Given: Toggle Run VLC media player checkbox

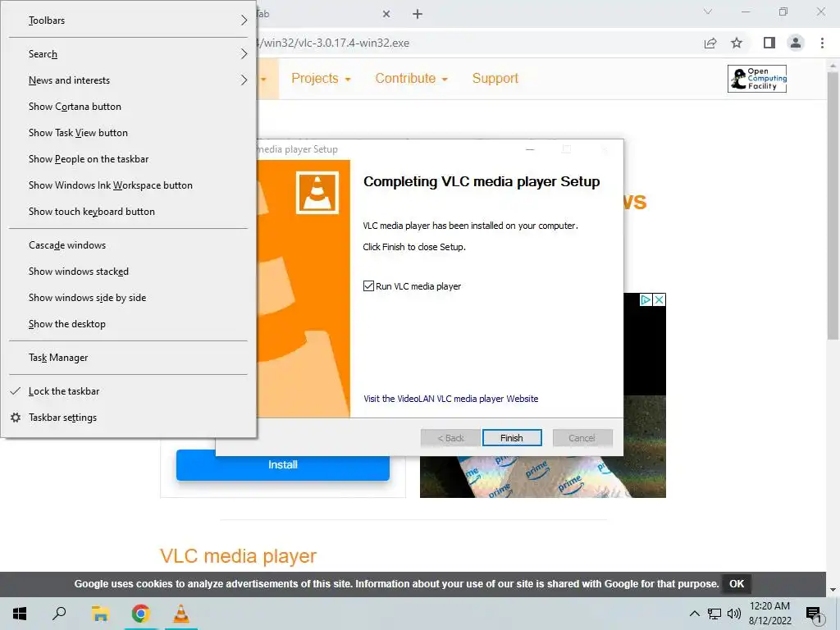Looking at the screenshot, I should [368, 286].
